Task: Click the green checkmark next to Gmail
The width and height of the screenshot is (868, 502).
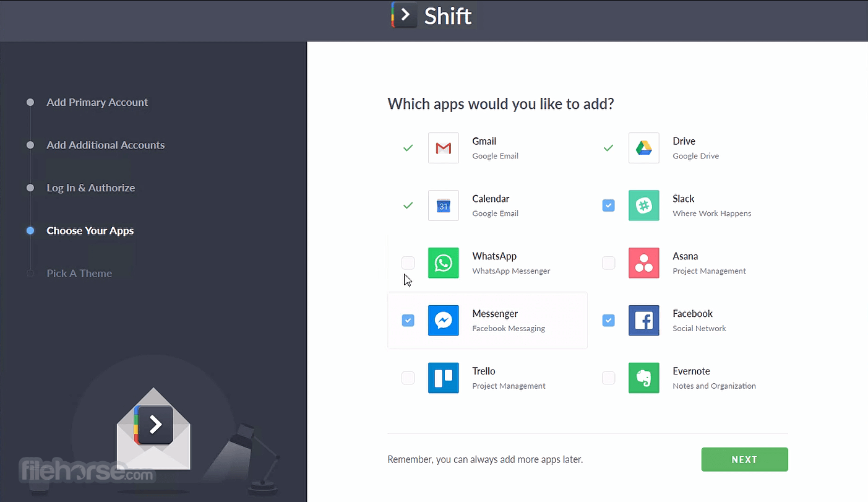Action: point(408,148)
